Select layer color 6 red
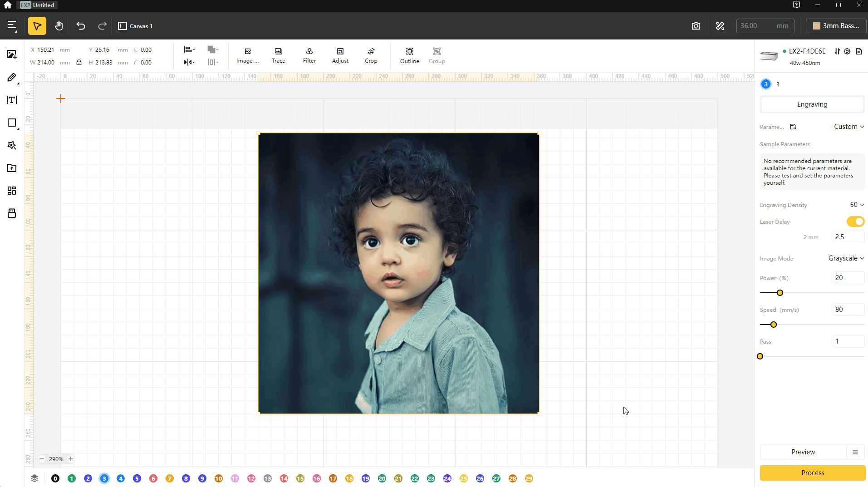The image size is (868, 487). [x=153, y=478]
